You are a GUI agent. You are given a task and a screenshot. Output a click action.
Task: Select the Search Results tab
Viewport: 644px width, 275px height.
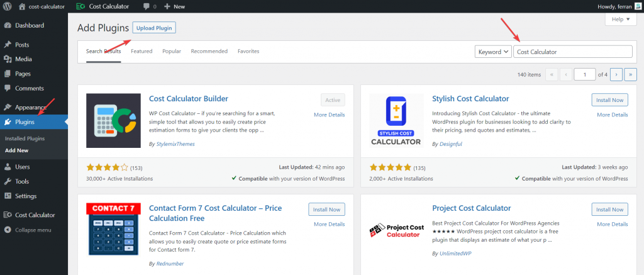[104, 52]
